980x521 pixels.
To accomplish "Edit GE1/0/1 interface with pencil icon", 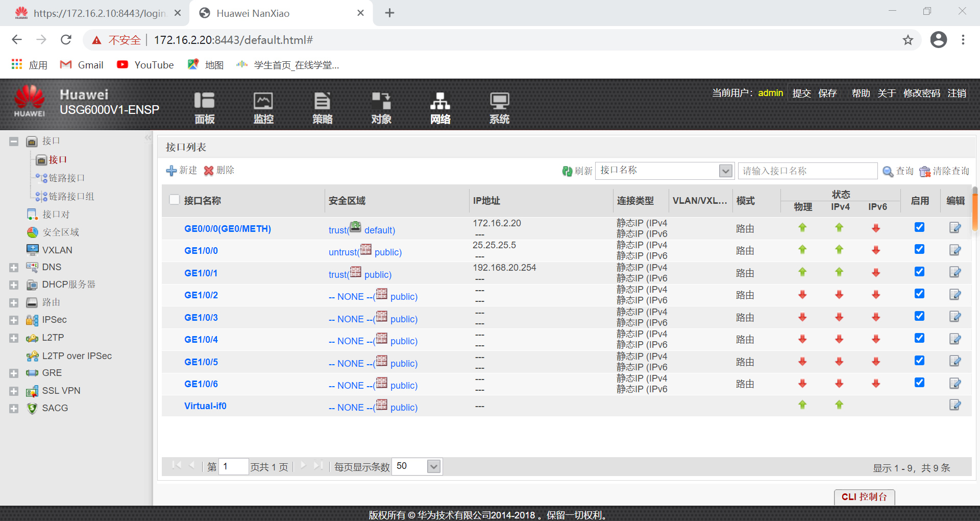I will 955,272.
